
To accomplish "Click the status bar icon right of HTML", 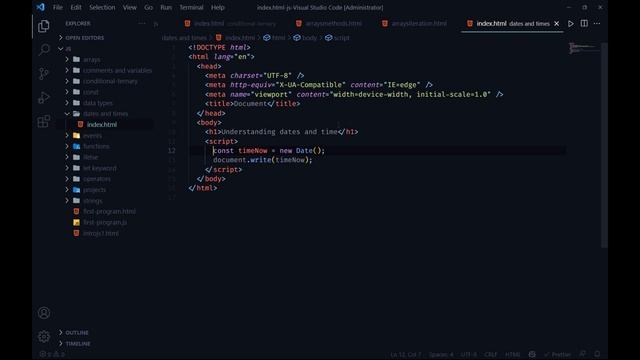I will tap(532, 354).
